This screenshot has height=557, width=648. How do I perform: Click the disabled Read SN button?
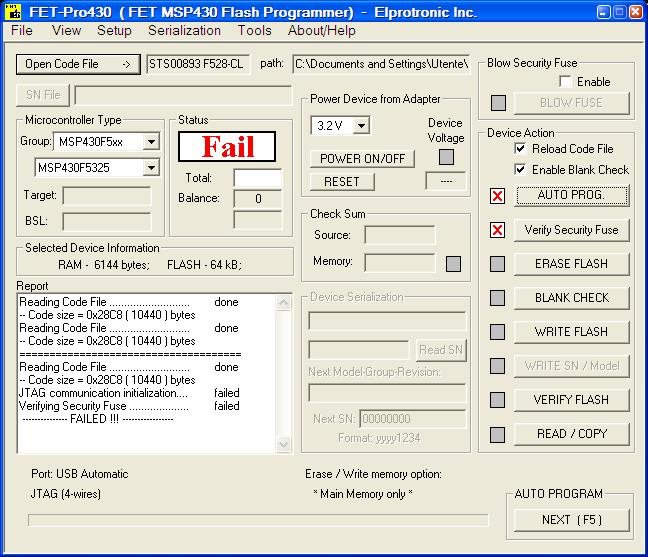pos(441,350)
